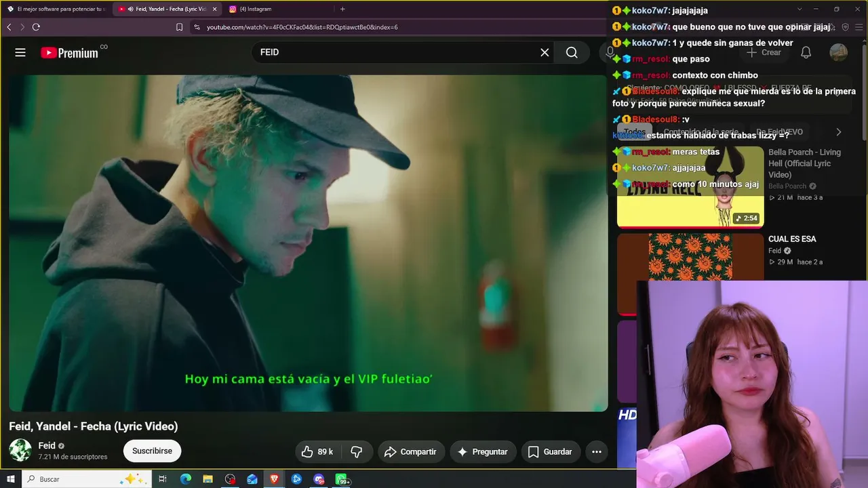
Task: Clear the FEID search text
Action: click(x=545, y=52)
